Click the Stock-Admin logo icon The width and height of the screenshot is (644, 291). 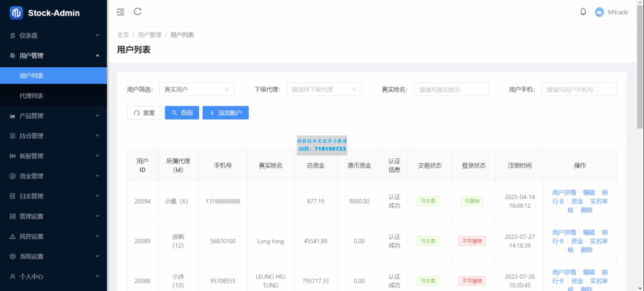coord(16,13)
